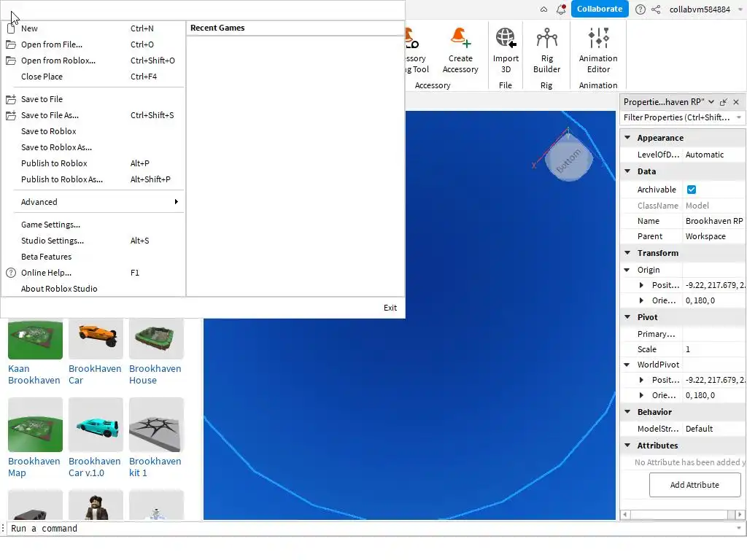Collapse the Data section

[627, 171]
